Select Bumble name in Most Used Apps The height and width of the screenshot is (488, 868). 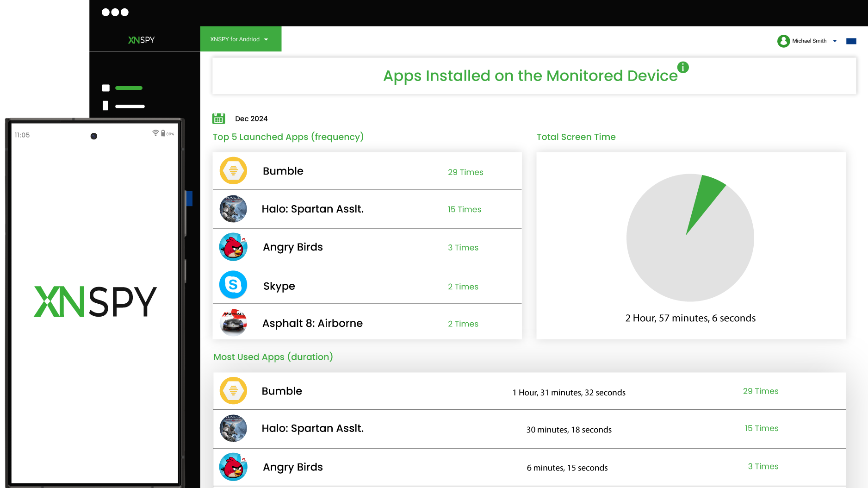[282, 391]
